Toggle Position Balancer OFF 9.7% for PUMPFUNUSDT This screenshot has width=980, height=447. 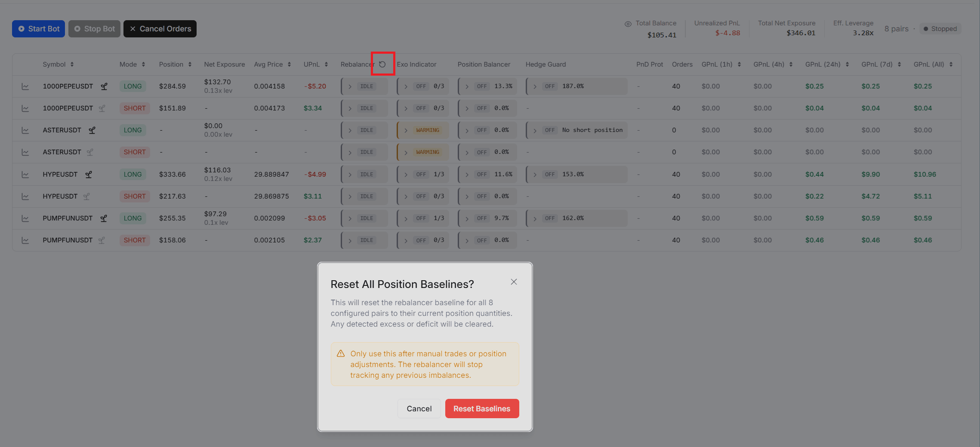pos(482,218)
